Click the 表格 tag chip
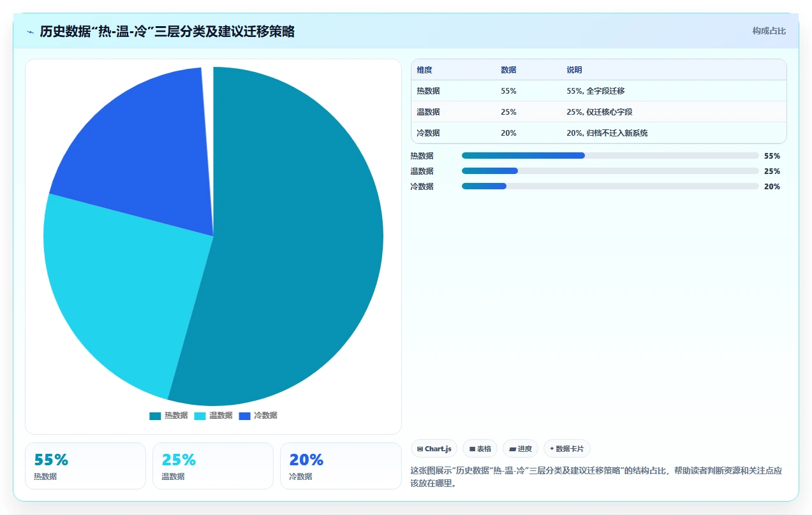The height and width of the screenshot is (515, 812). 480,449
